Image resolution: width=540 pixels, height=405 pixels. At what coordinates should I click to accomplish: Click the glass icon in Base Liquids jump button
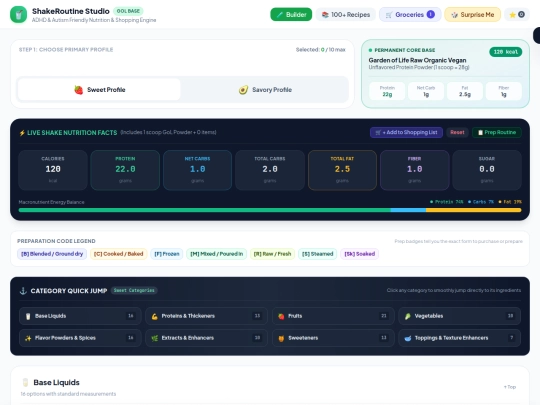point(28,316)
